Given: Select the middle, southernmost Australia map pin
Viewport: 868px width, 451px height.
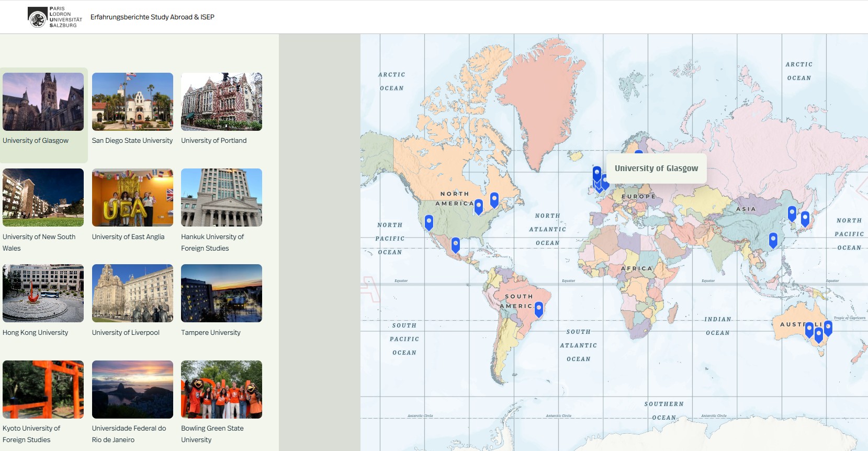Looking at the screenshot, I should [819, 335].
